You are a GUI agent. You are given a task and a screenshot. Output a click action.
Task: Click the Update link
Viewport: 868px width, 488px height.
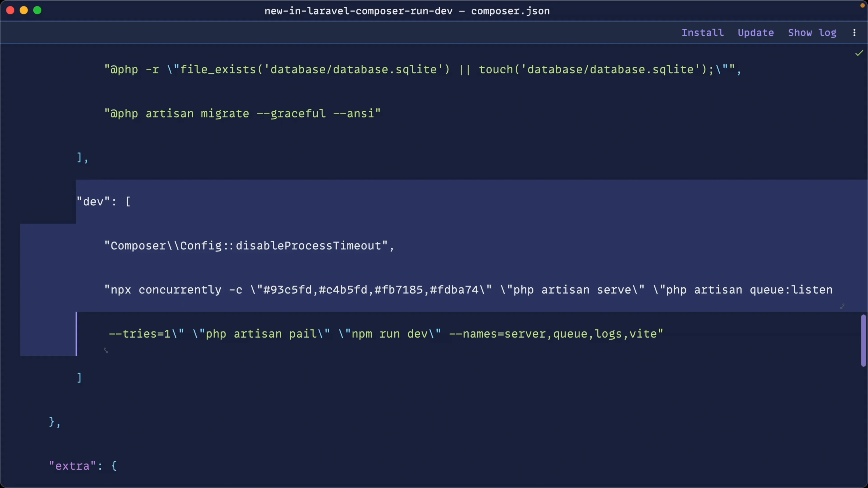[756, 33]
